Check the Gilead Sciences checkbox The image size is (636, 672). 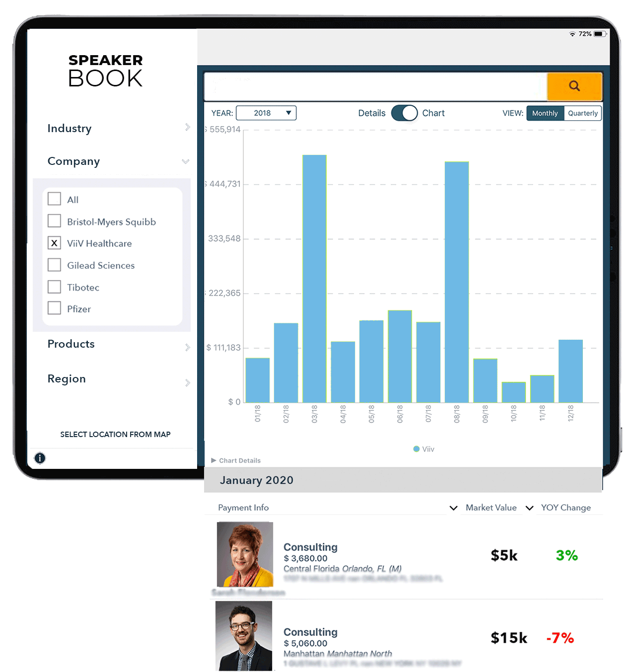tap(54, 265)
